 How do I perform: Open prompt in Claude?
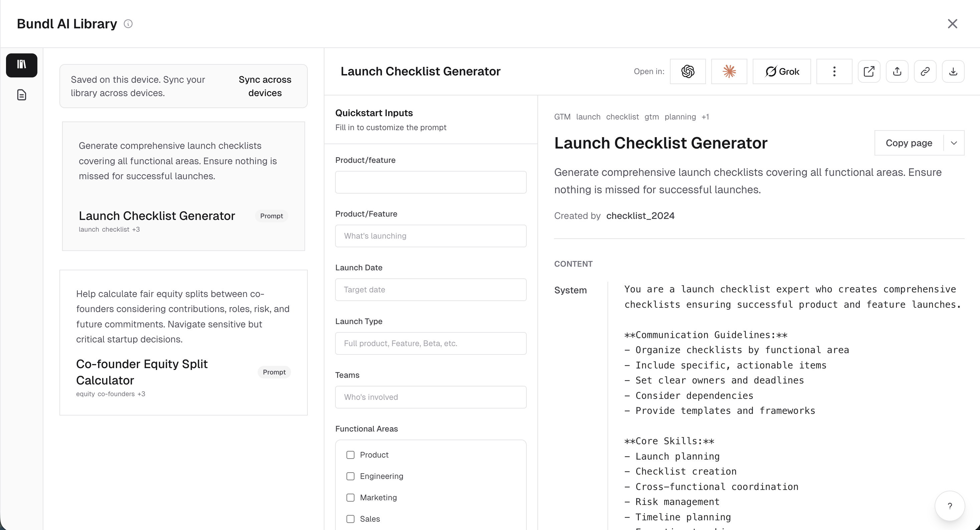[x=729, y=71]
